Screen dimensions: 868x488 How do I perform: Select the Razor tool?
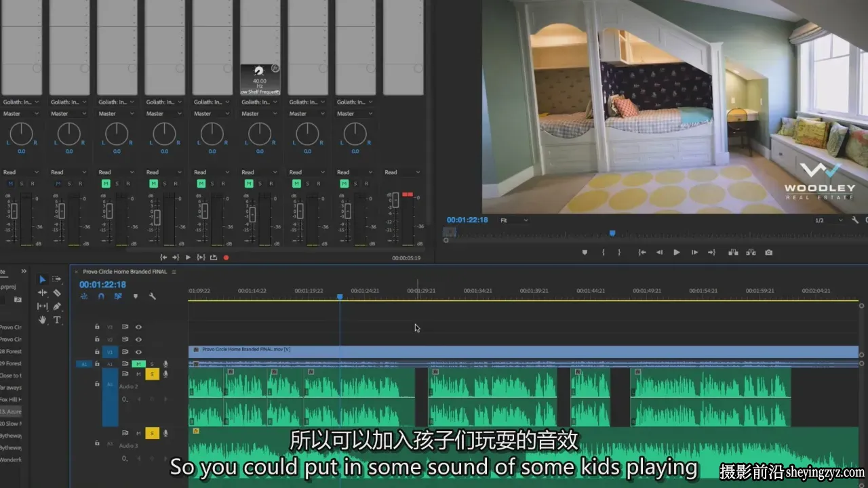[x=57, y=293]
